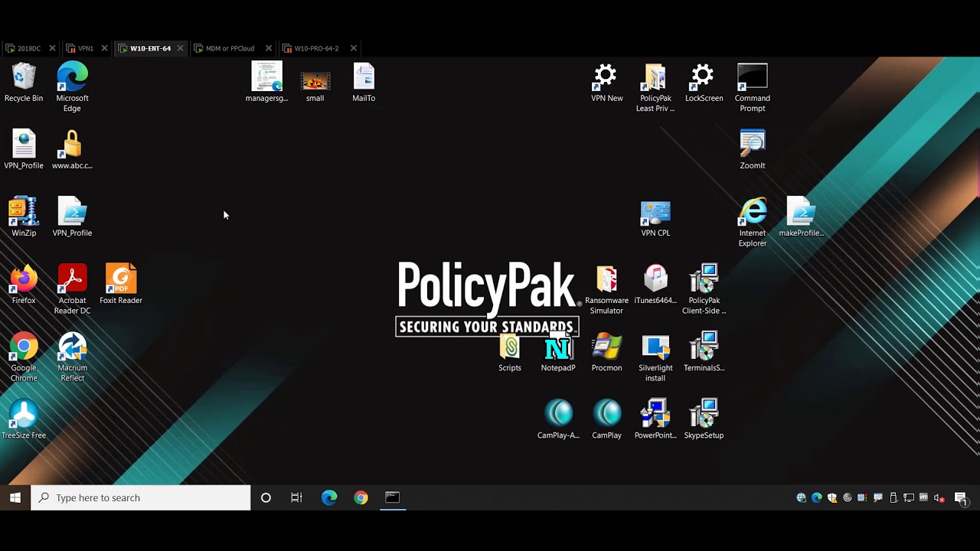
Task: Select the PolicyPak Client-Side installer icon
Action: 704,289
